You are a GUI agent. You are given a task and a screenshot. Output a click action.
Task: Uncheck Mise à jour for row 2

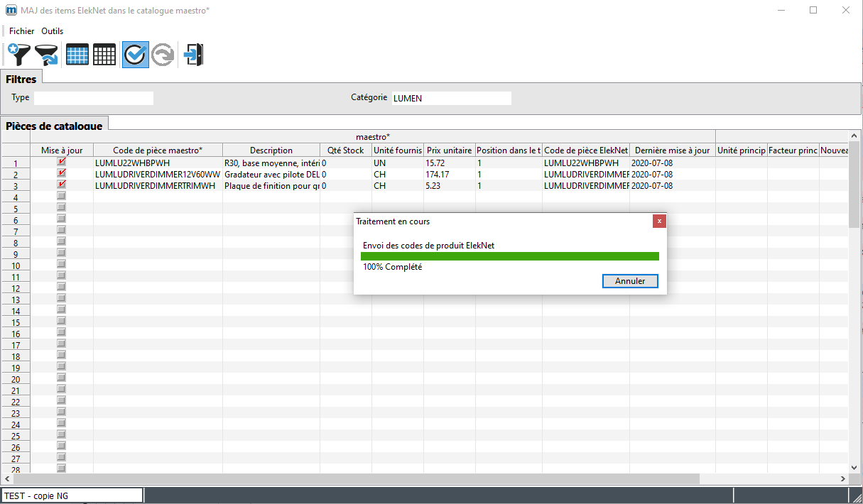click(61, 173)
